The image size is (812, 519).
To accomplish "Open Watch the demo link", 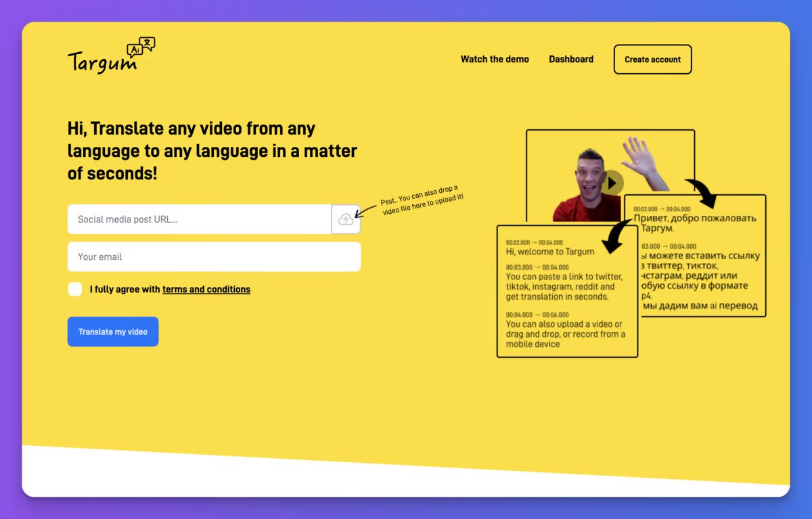I will pos(495,60).
